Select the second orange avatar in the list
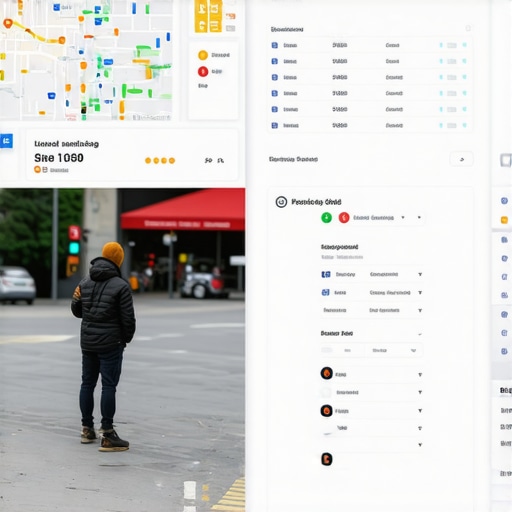The width and height of the screenshot is (512, 512). click(x=327, y=410)
